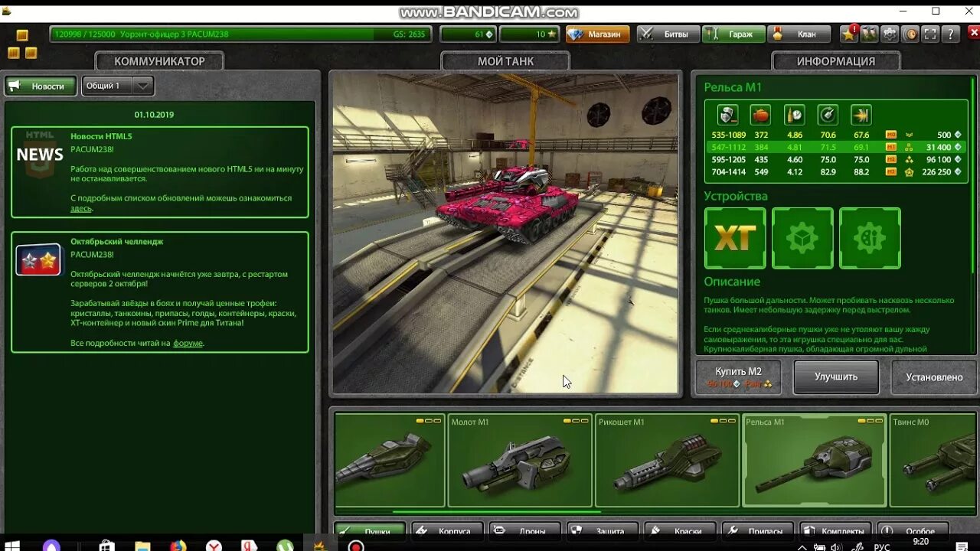Click the Установлено installed button
980x551 pixels.
point(934,377)
